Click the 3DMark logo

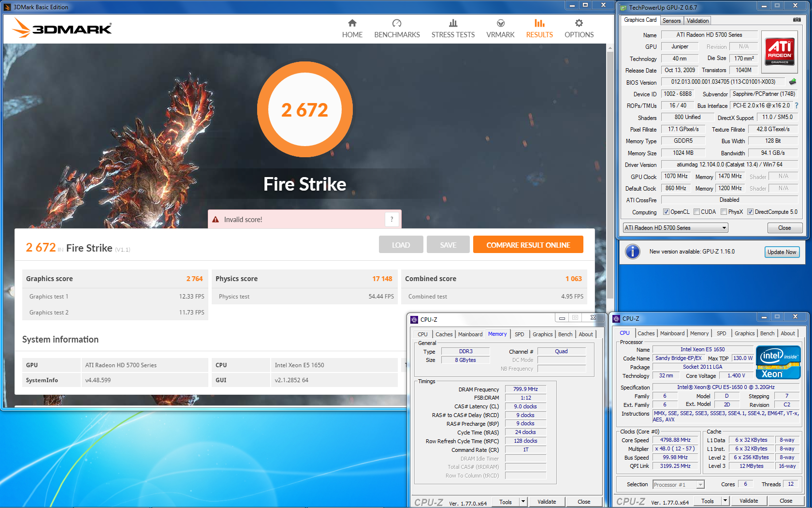point(62,28)
